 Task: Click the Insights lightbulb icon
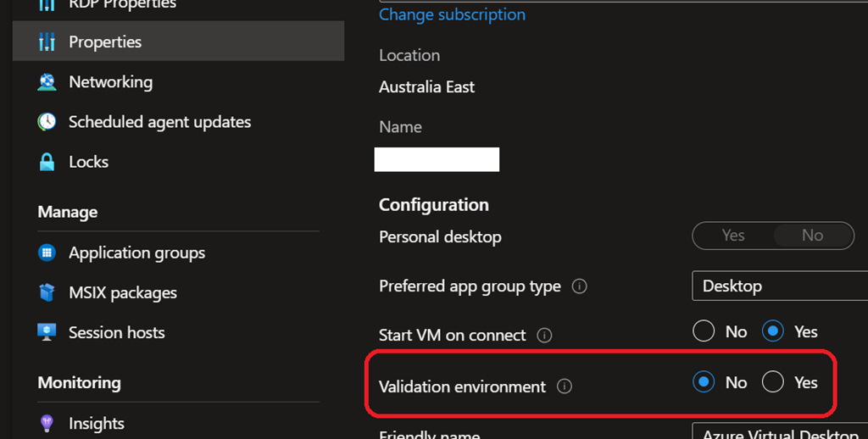(47, 424)
